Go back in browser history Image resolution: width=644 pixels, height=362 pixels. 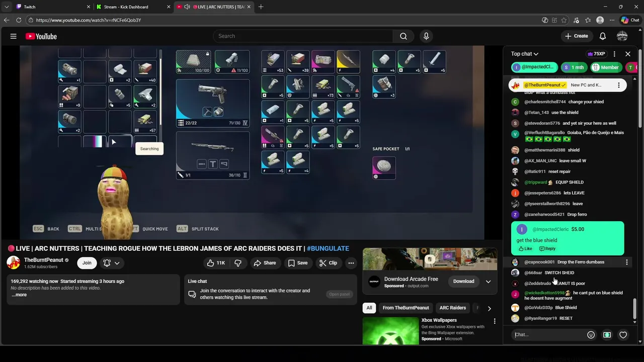point(7,20)
